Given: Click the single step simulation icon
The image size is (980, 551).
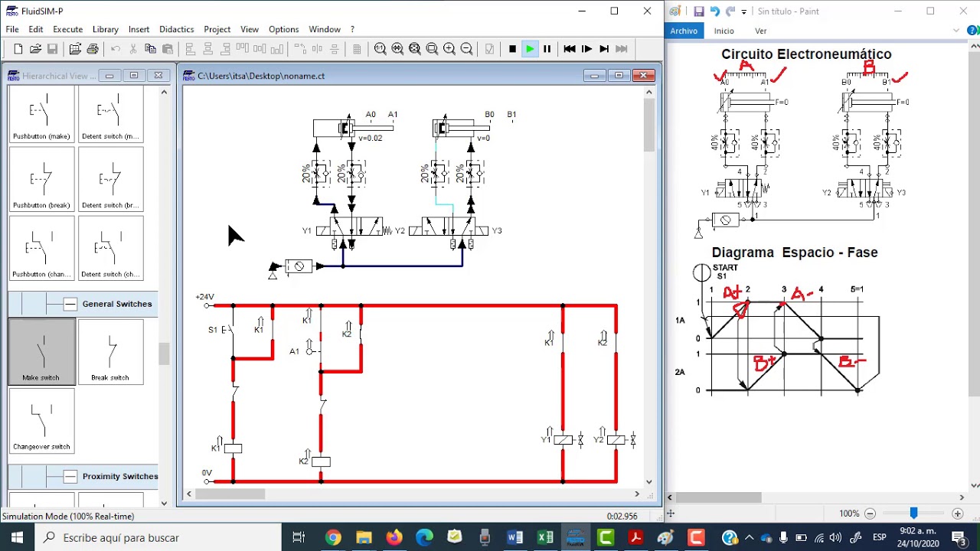Looking at the screenshot, I should [x=586, y=49].
